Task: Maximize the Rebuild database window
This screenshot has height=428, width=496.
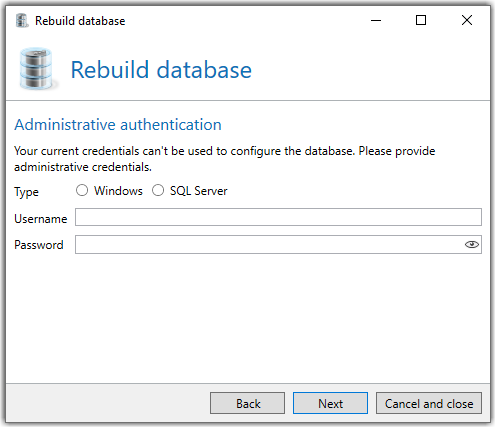Action: pyautogui.click(x=421, y=20)
